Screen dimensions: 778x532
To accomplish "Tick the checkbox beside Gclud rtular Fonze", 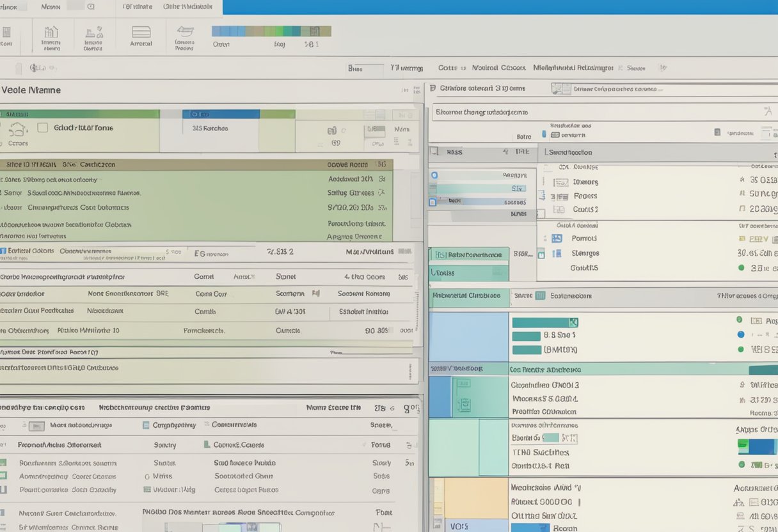I will [42, 128].
